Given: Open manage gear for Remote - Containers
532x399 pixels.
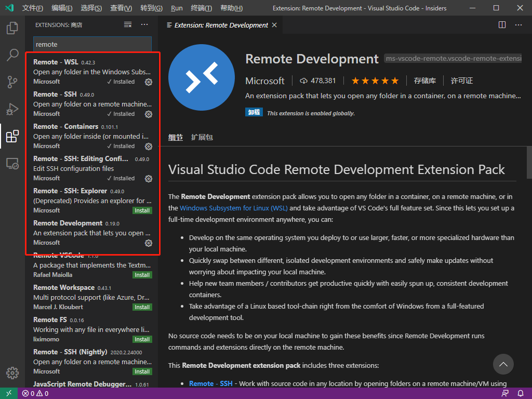Looking at the screenshot, I should point(149,146).
